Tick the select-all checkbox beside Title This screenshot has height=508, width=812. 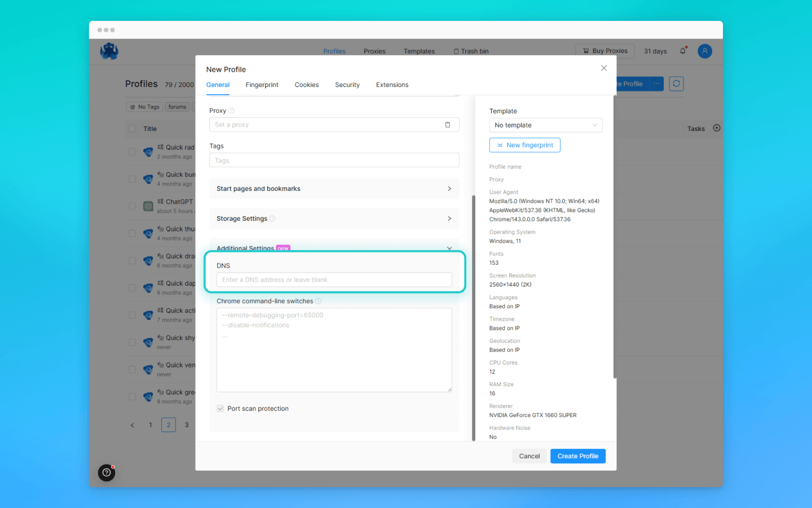point(133,129)
